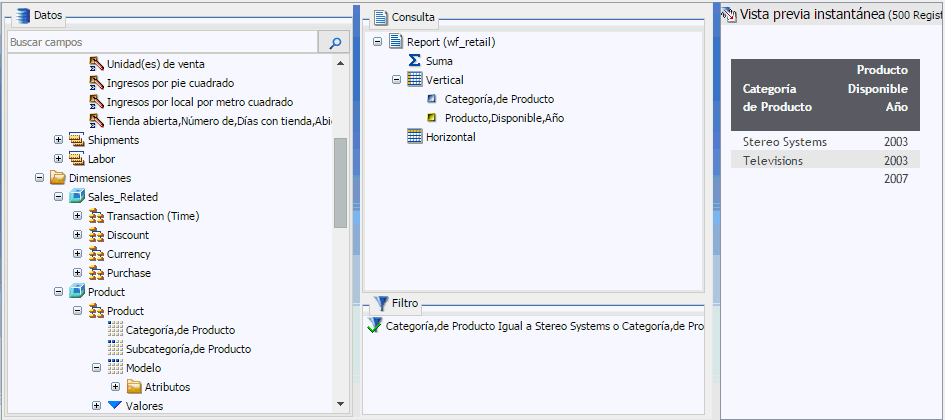Click the scroll down arrow in Datos panel

[340, 404]
